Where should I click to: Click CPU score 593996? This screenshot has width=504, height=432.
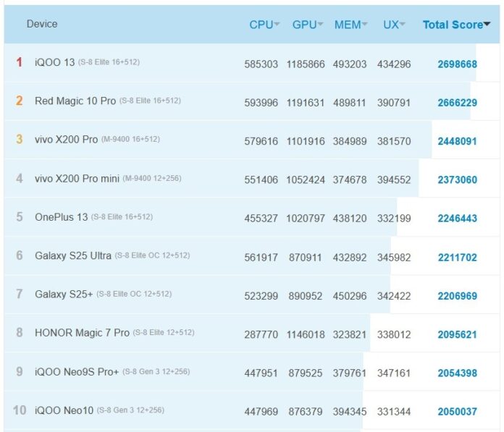coord(261,103)
